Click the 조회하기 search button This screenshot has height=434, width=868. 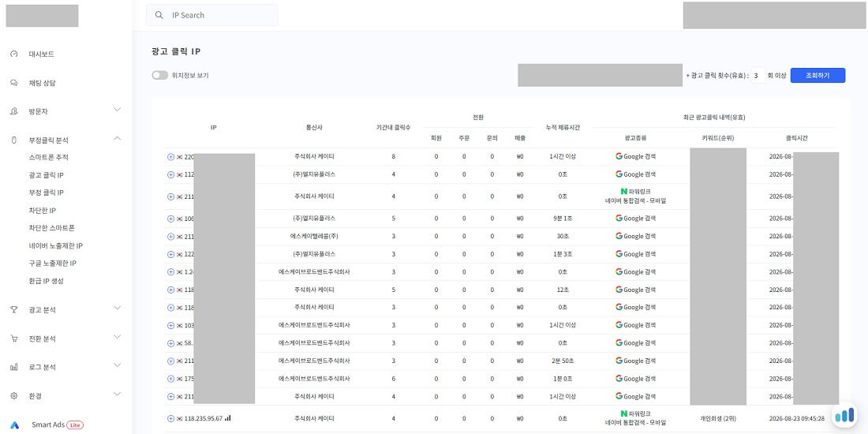[x=817, y=75]
